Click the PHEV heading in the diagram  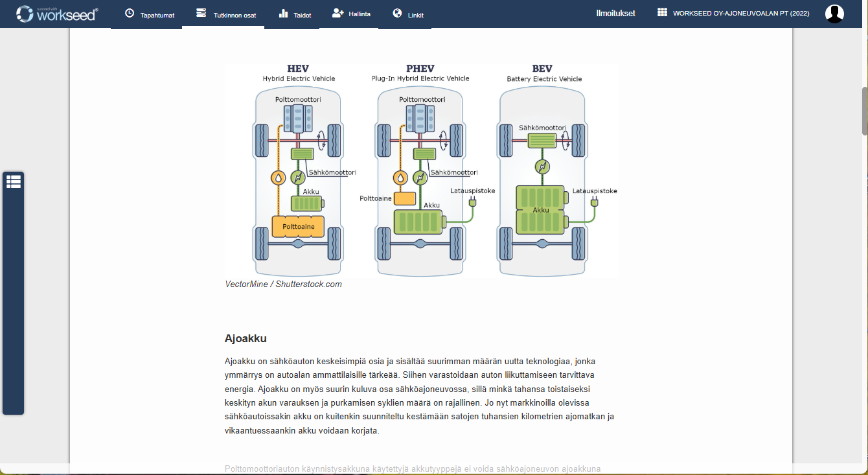[x=420, y=69]
